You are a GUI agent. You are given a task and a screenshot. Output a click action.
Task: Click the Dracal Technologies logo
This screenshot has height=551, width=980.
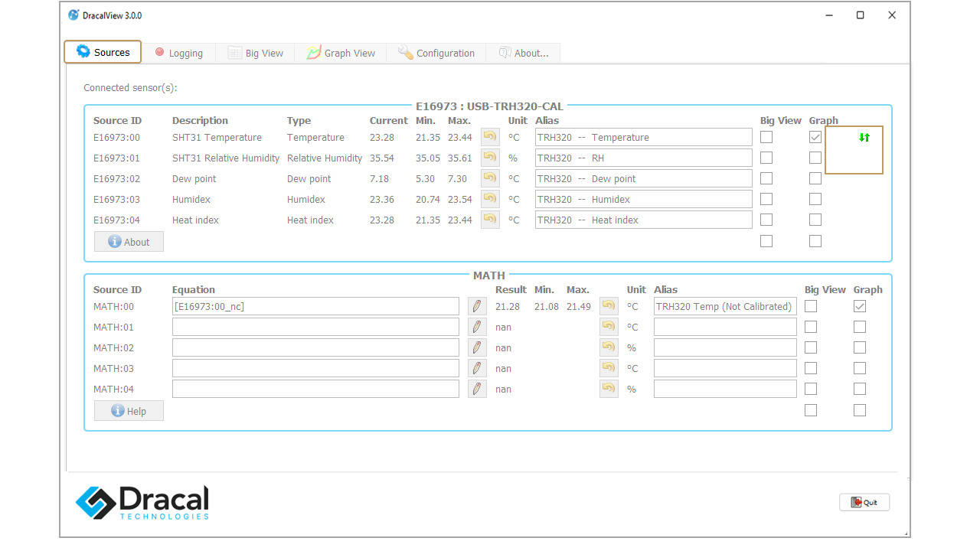click(x=142, y=502)
